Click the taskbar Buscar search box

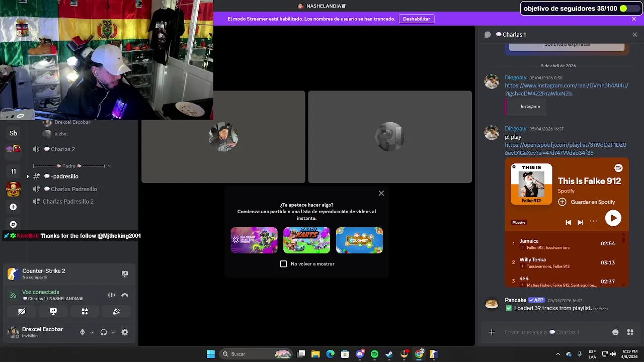click(x=257, y=354)
